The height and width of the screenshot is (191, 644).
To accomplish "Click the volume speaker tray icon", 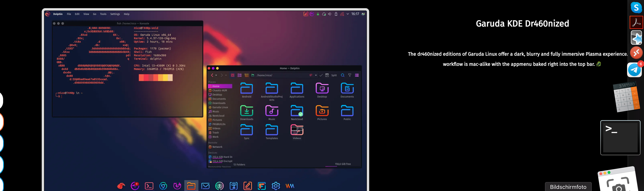I will coord(330,14).
